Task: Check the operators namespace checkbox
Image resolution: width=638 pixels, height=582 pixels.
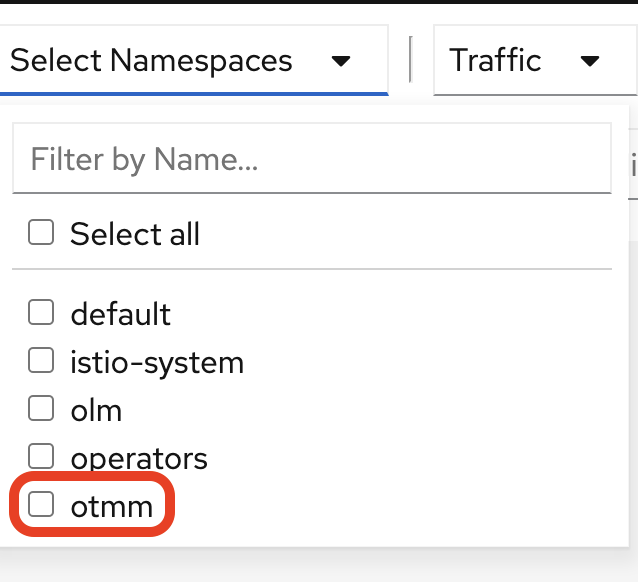Action: tap(40, 456)
